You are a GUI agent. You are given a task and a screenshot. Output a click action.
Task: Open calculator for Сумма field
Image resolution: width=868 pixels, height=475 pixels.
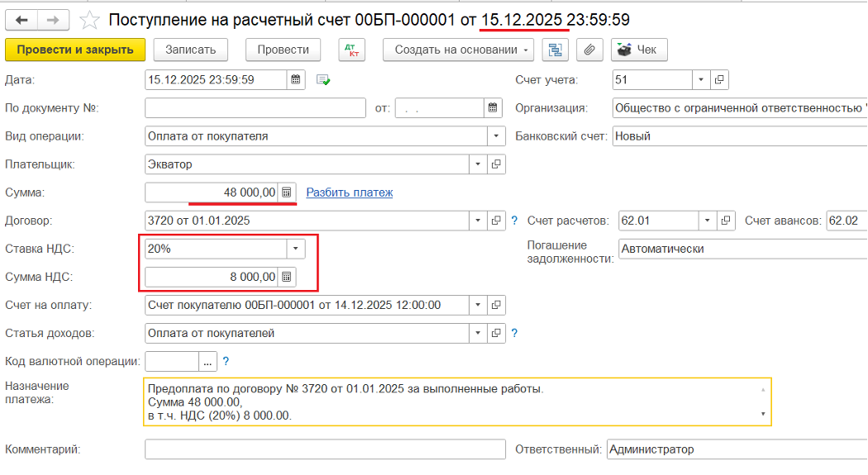click(x=286, y=192)
